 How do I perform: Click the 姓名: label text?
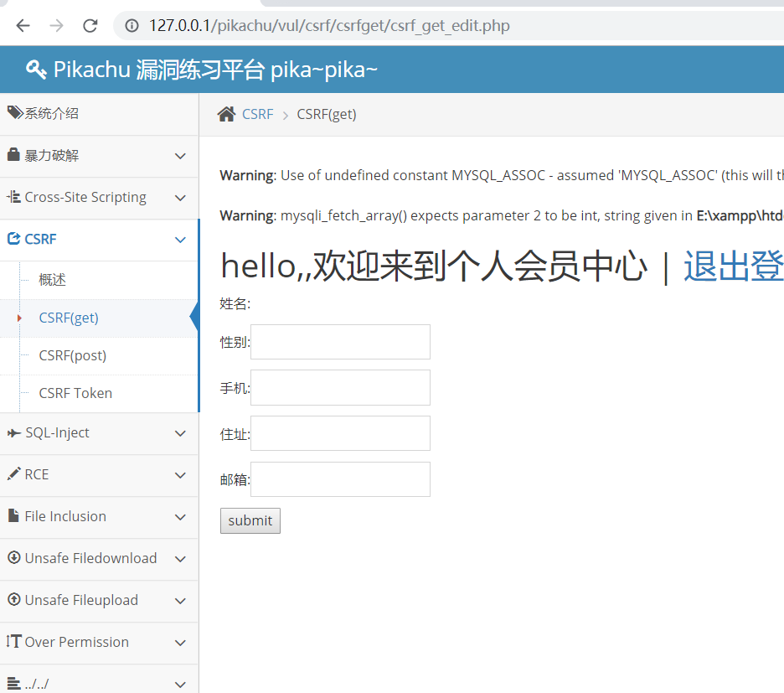point(235,303)
